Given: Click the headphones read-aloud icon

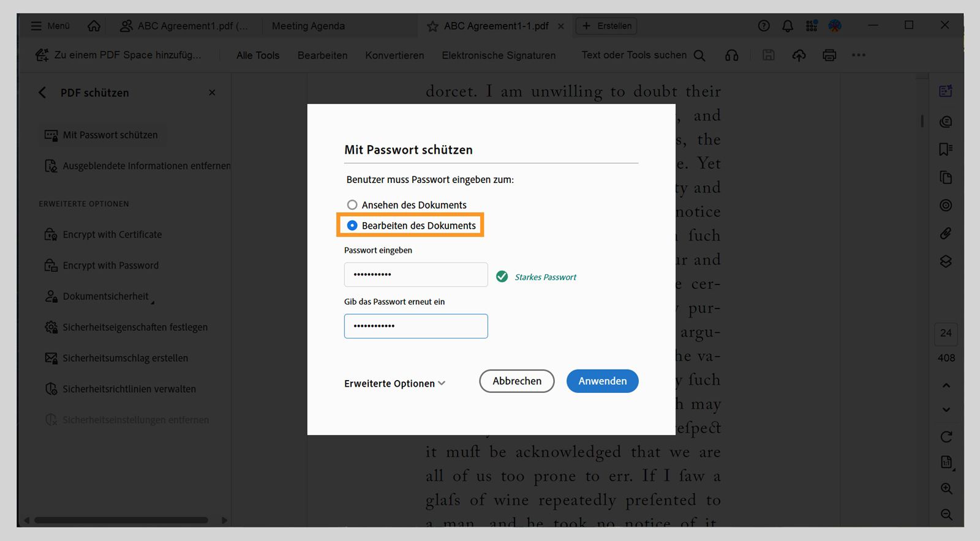Looking at the screenshot, I should [x=732, y=55].
